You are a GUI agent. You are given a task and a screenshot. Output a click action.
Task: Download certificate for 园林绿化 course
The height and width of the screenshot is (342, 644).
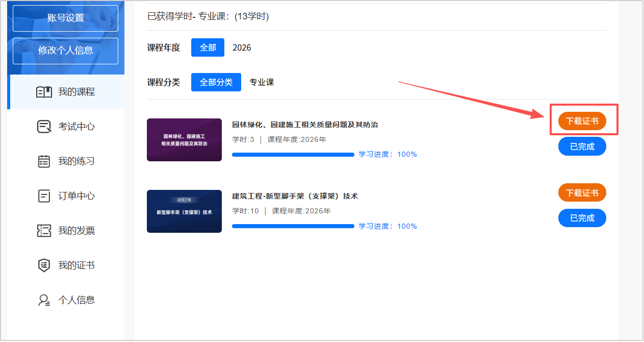582,121
